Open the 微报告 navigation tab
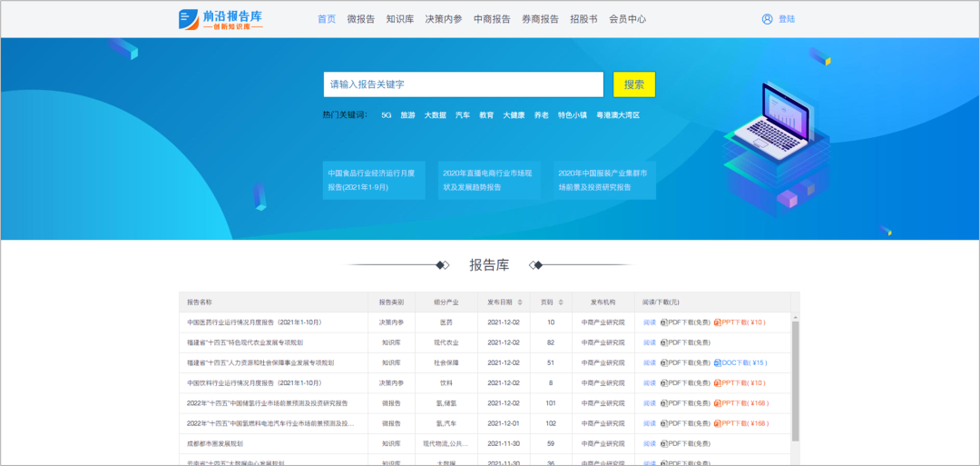The height and width of the screenshot is (466, 980). [x=360, y=19]
